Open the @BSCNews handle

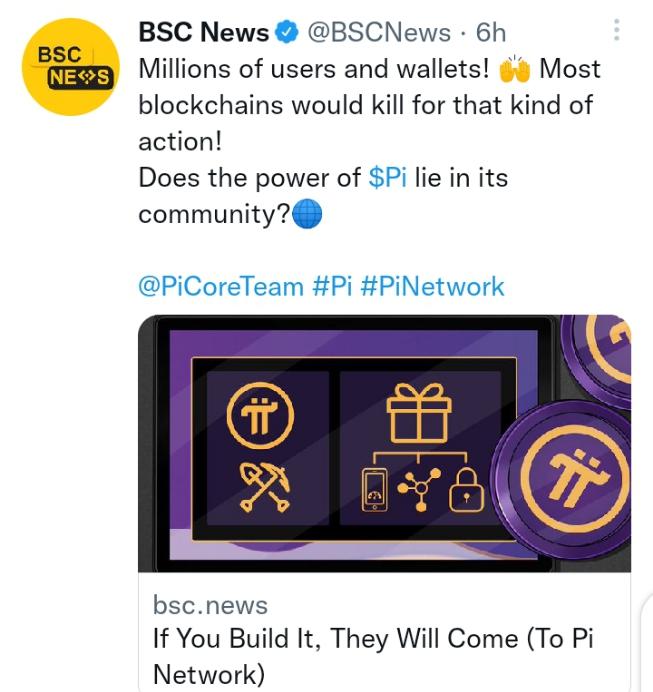(x=376, y=33)
